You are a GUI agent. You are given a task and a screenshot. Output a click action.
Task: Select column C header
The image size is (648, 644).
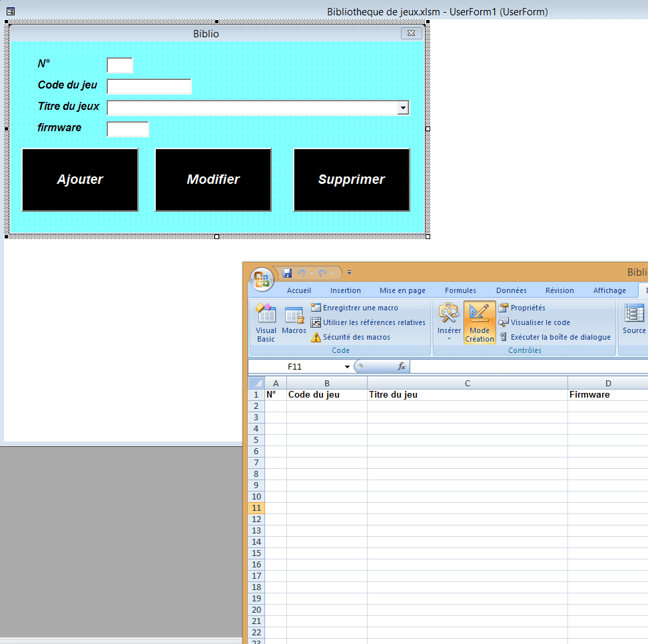tap(468, 383)
